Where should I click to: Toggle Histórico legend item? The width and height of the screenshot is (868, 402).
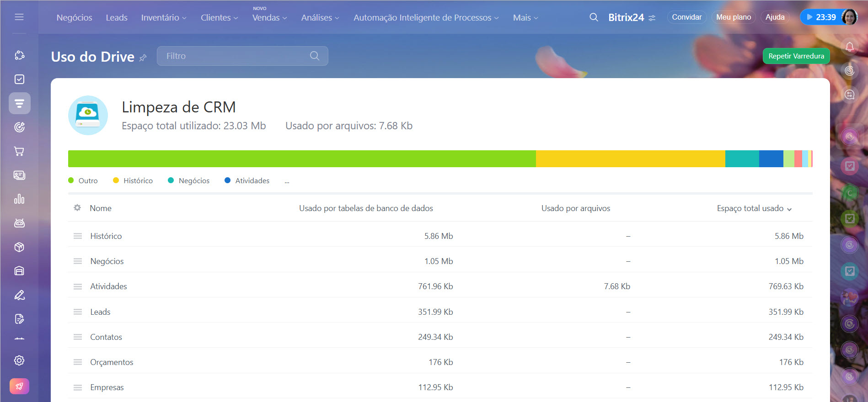click(133, 181)
